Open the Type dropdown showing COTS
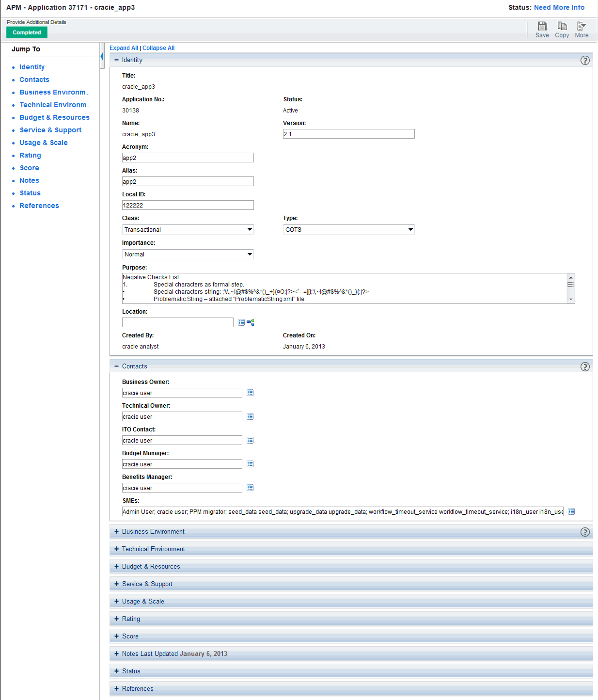 click(348, 230)
